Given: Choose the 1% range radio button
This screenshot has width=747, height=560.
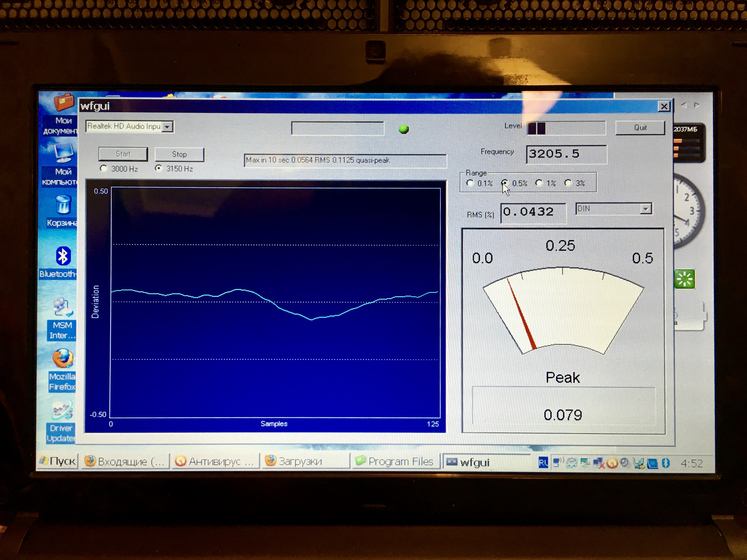Looking at the screenshot, I should [539, 183].
